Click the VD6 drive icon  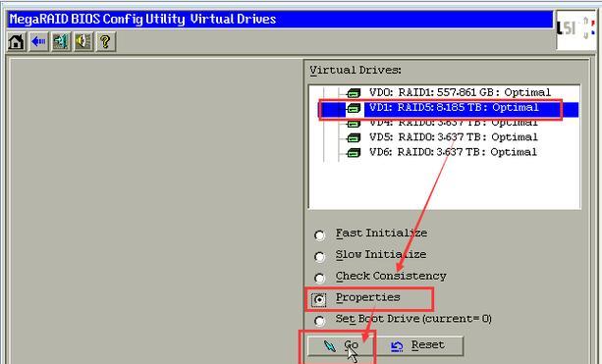click(x=354, y=152)
